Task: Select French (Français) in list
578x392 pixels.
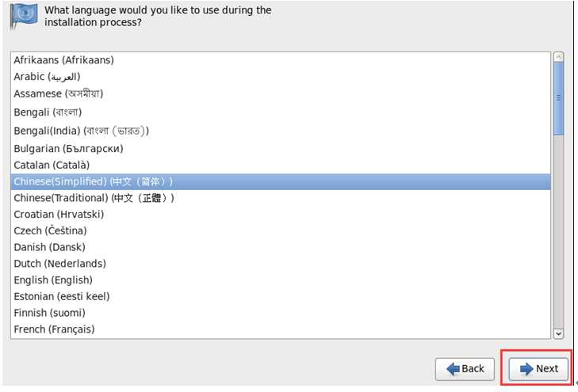Action: (x=281, y=329)
